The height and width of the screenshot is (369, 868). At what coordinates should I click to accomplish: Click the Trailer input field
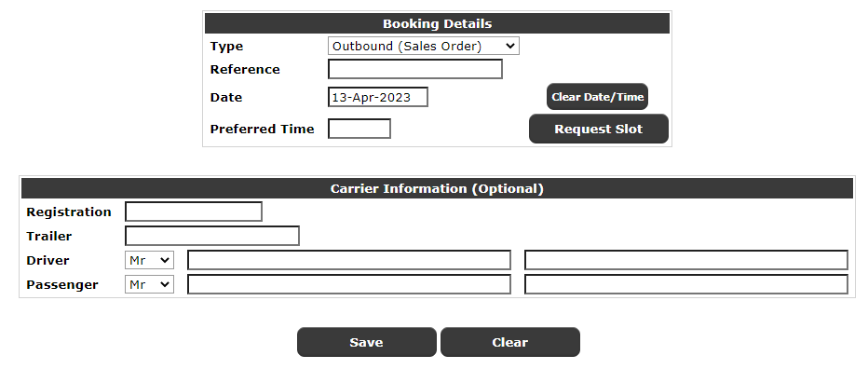[212, 236]
